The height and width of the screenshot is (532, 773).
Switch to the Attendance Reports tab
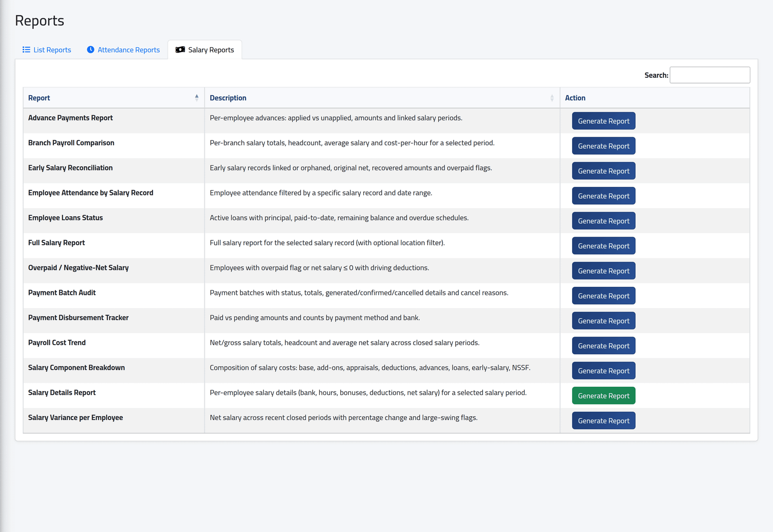[x=123, y=50]
